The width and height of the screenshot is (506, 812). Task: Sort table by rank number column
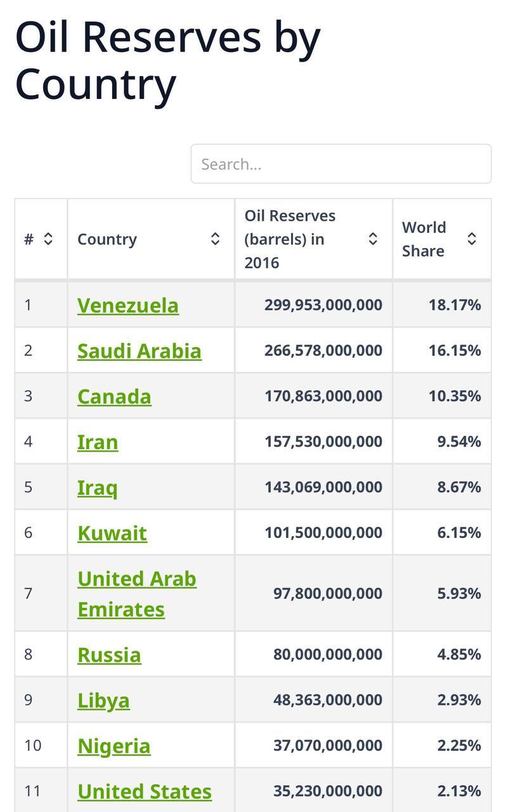[x=48, y=239]
